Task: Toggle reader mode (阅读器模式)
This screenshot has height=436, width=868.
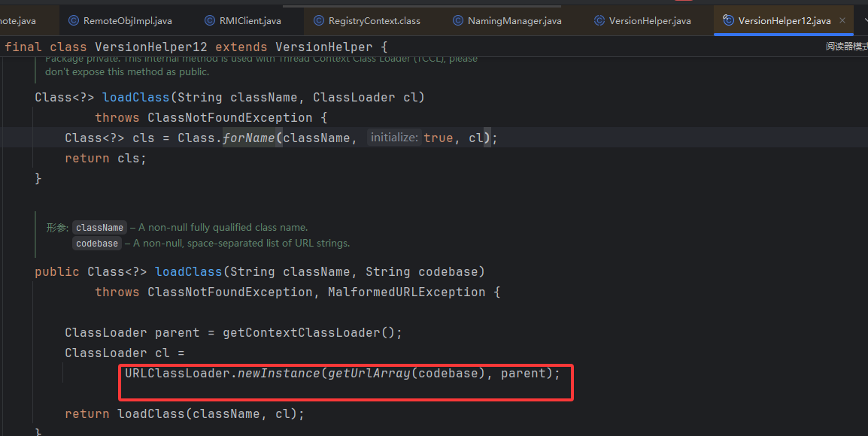Action: click(846, 47)
